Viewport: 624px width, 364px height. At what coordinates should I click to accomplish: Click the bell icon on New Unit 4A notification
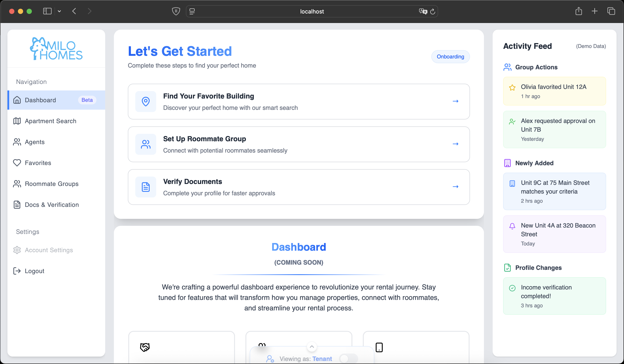(512, 226)
